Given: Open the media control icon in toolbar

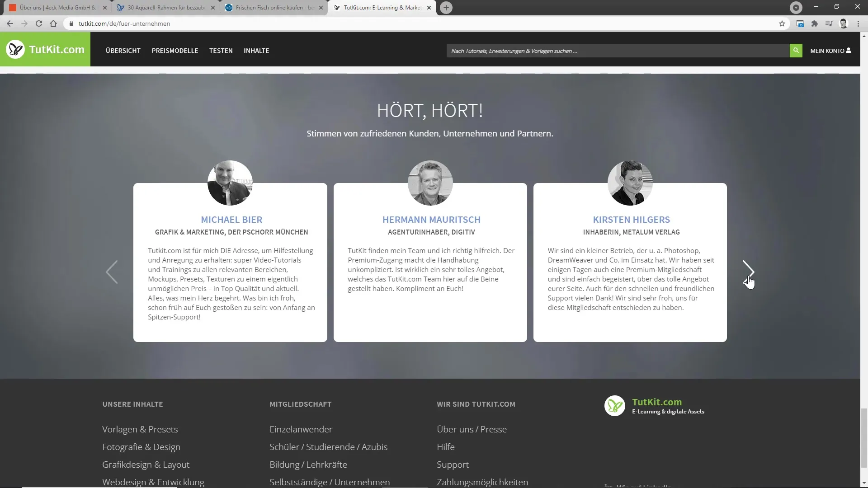Looking at the screenshot, I should point(829,23).
